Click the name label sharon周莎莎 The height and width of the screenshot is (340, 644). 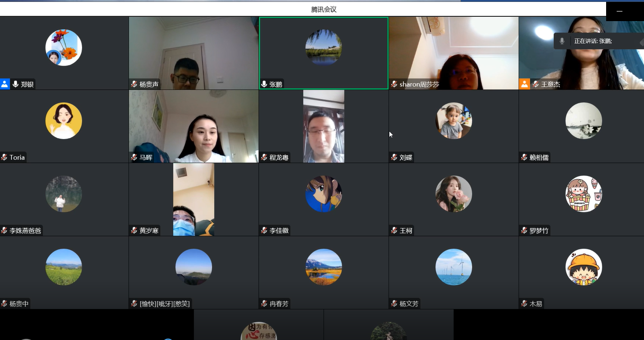pos(419,84)
